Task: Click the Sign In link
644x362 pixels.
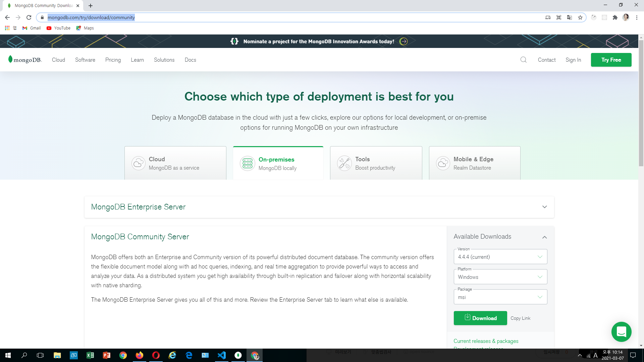Action: point(573,60)
